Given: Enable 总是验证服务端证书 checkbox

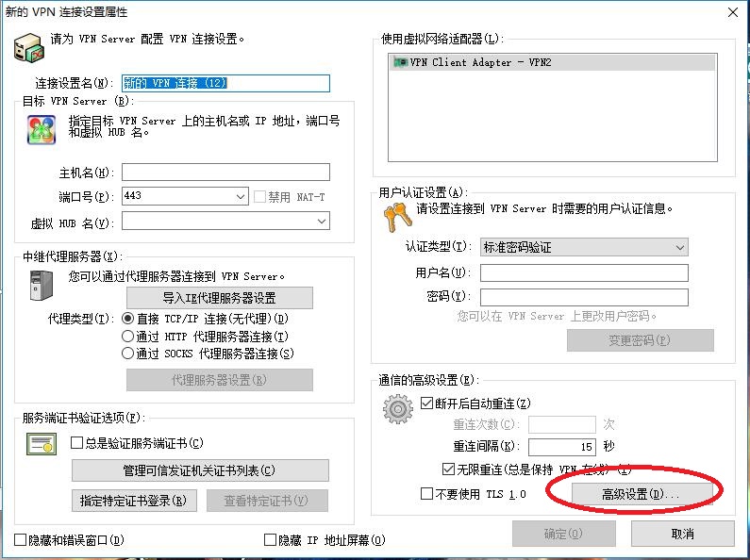Looking at the screenshot, I should click(x=78, y=443).
